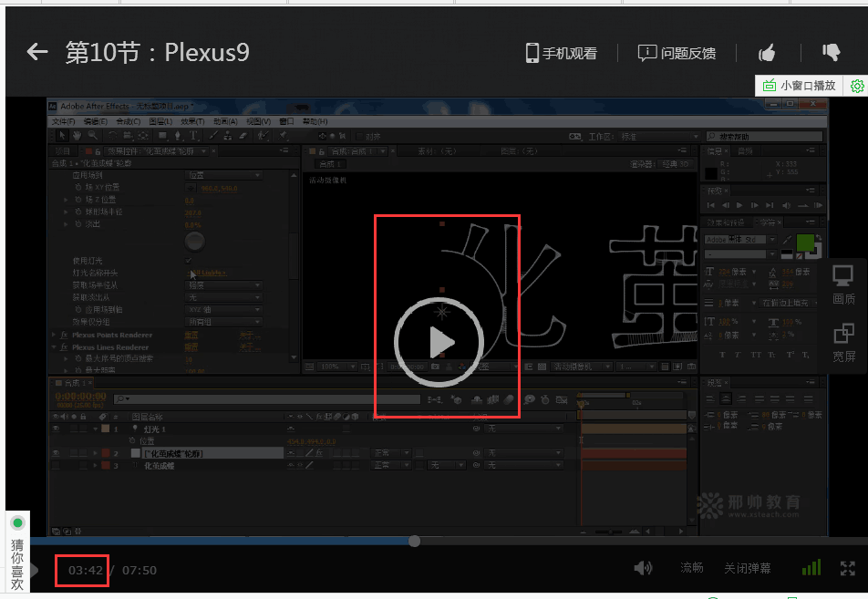Enter fullscreen mode with the expand icon
Viewport: 868px width, 599px height.
(847, 568)
